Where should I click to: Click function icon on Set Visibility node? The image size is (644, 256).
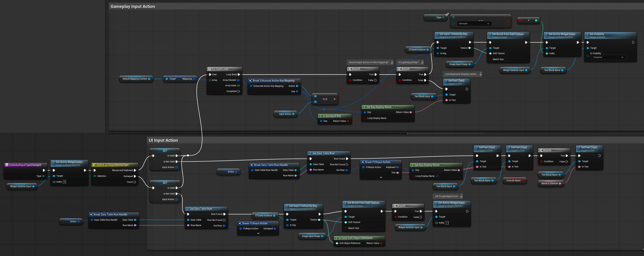587,34
